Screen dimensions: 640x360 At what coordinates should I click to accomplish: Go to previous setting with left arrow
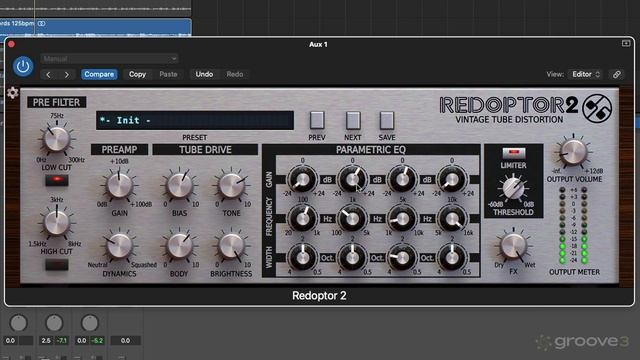point(48,74)
